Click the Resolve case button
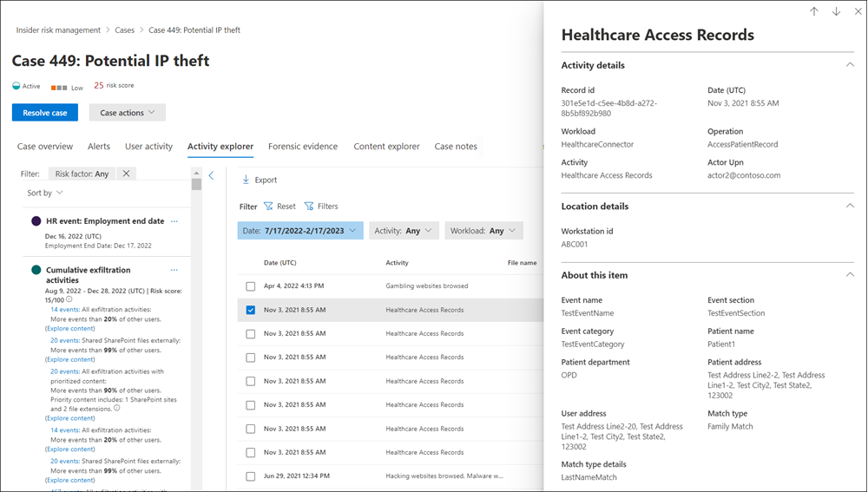Screen dimensions: 868x492 point(45,113)
